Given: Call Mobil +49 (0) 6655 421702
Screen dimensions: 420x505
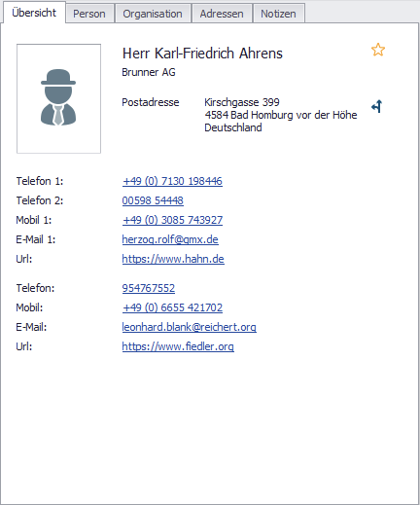Looking at the screenshot, I should tap(172, 307).
